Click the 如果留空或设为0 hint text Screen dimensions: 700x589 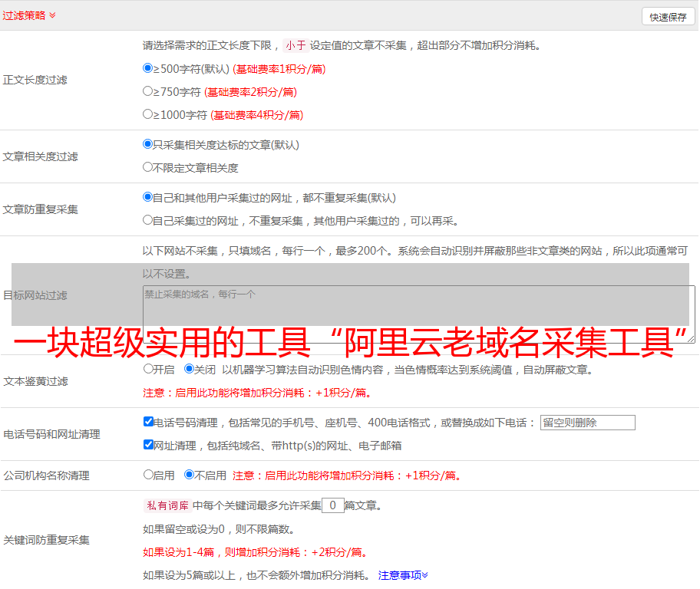[219, 529]
